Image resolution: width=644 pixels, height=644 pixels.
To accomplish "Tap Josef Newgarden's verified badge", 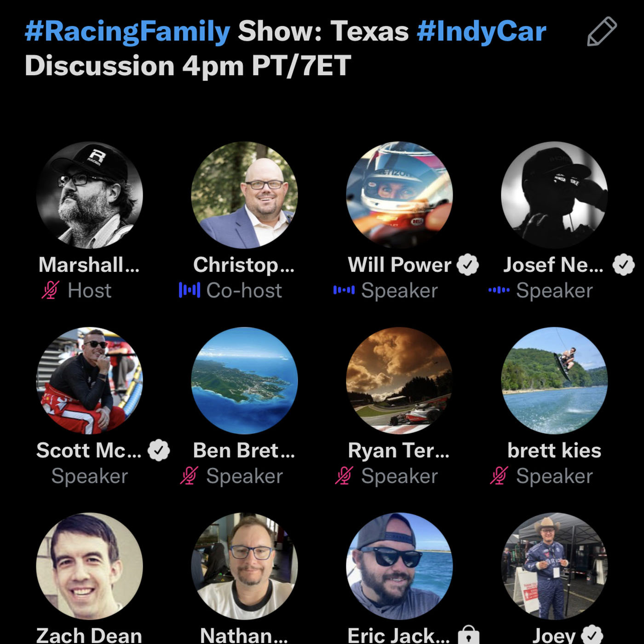I will (x=623, y=265).
